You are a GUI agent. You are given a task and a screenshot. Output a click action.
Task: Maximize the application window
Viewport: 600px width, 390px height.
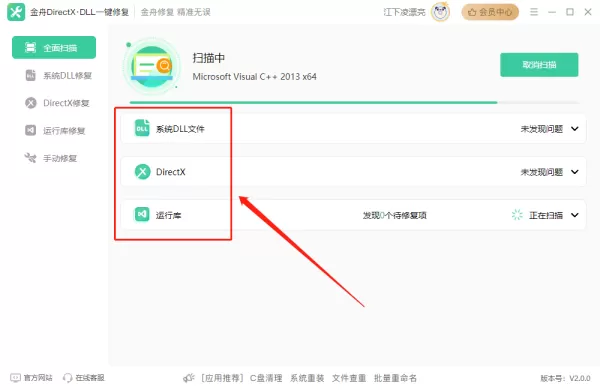pos(570,12)
